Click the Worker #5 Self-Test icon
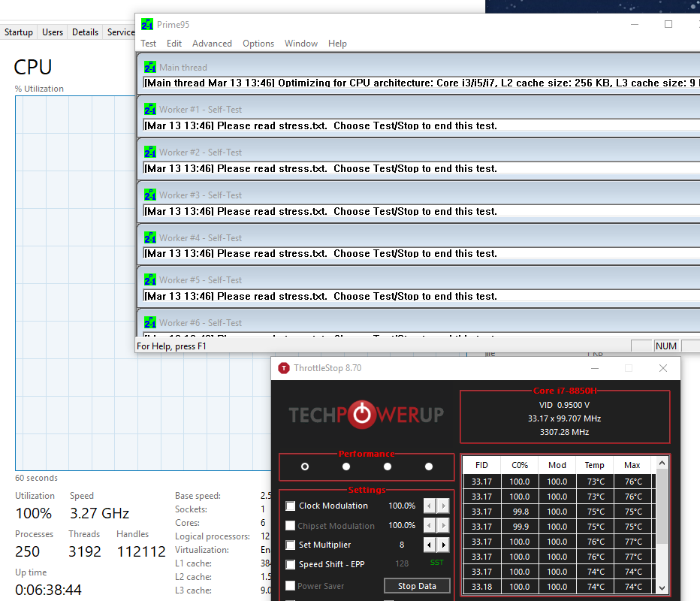Screen dimensions: 700x601 (150, 279)
